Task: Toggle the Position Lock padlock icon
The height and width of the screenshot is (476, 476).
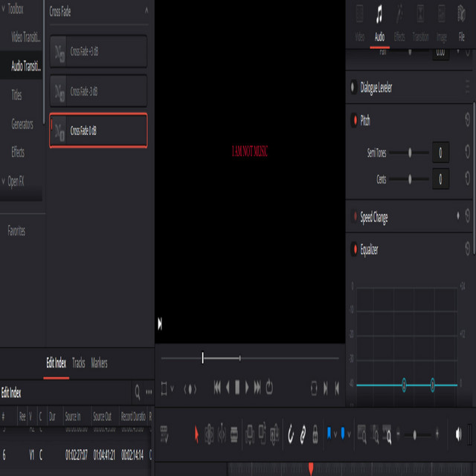Action: pos(315,433)
